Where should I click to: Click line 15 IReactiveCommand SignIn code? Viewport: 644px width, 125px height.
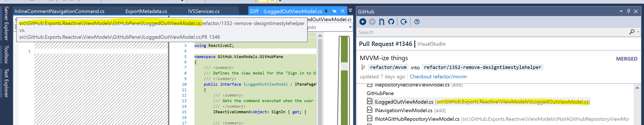[260, 112]
